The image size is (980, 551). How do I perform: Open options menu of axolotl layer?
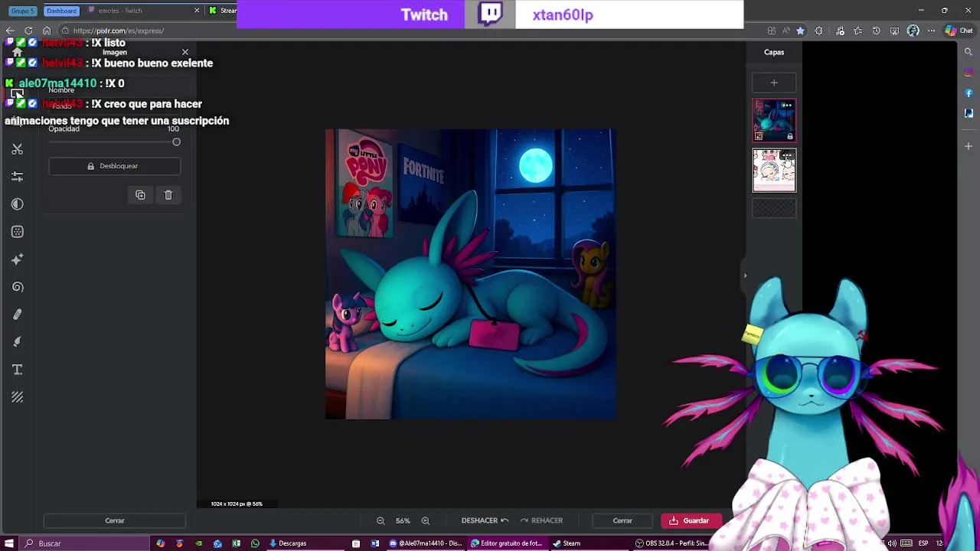coord(786,106)
